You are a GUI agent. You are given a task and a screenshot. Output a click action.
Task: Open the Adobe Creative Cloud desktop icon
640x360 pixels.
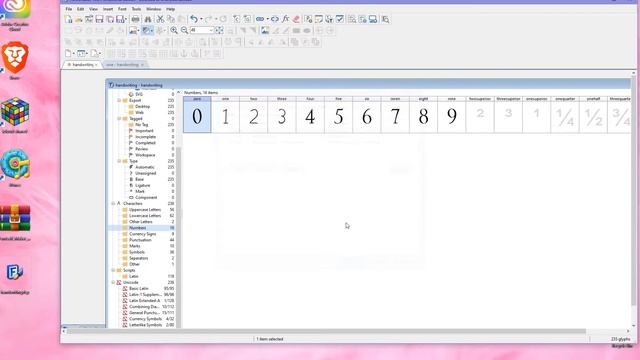[x=15, y=9]
